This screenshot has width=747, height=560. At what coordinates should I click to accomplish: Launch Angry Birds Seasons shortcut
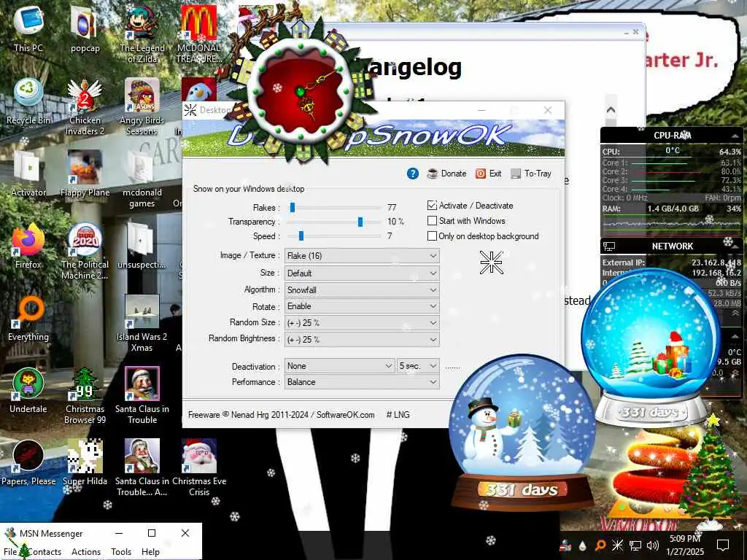click(142, 106)
